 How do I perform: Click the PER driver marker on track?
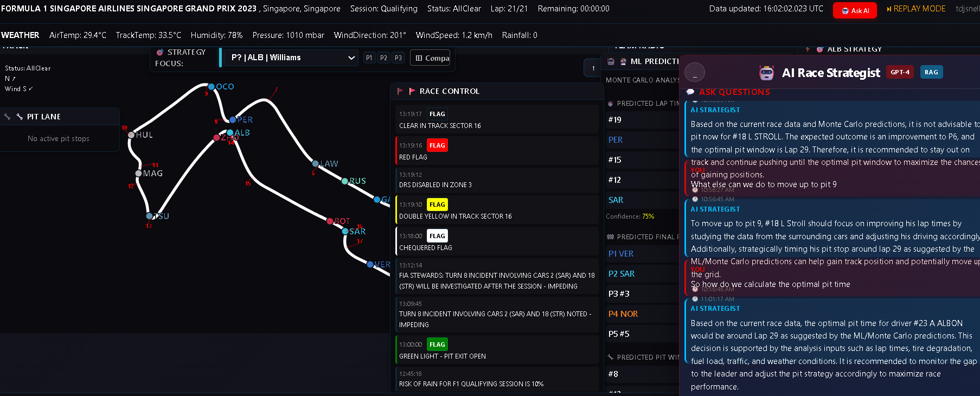tap(233, 120)
